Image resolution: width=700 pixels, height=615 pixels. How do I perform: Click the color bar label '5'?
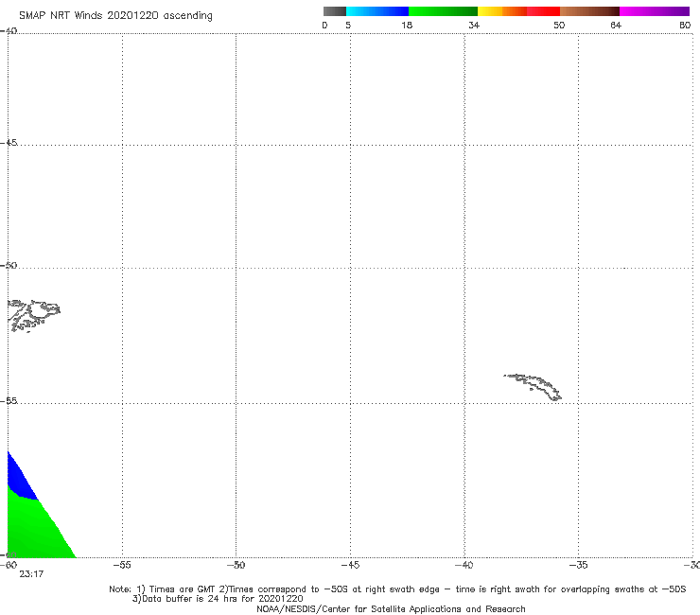pos(348,25)
